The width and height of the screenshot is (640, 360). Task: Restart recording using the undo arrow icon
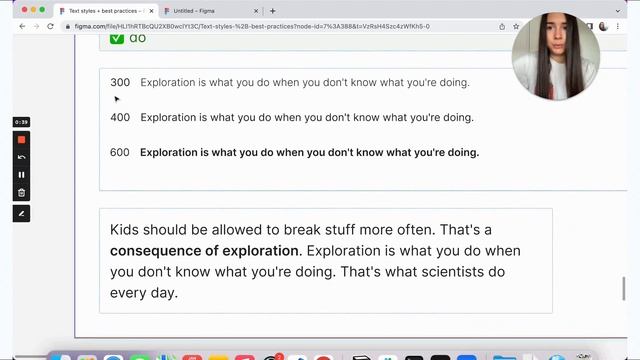21,157
